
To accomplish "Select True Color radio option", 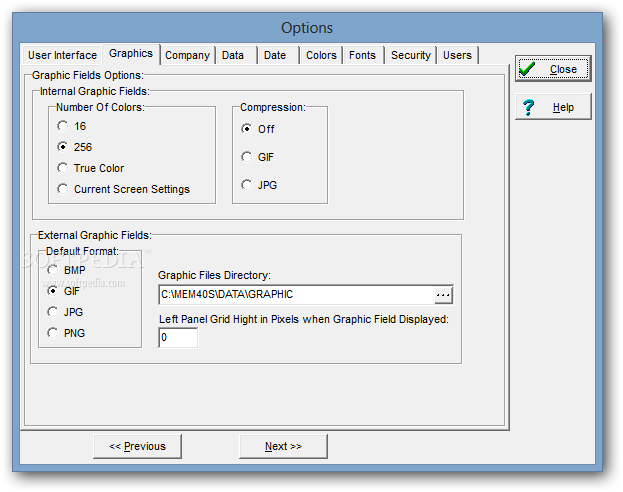I will point(91,168).
